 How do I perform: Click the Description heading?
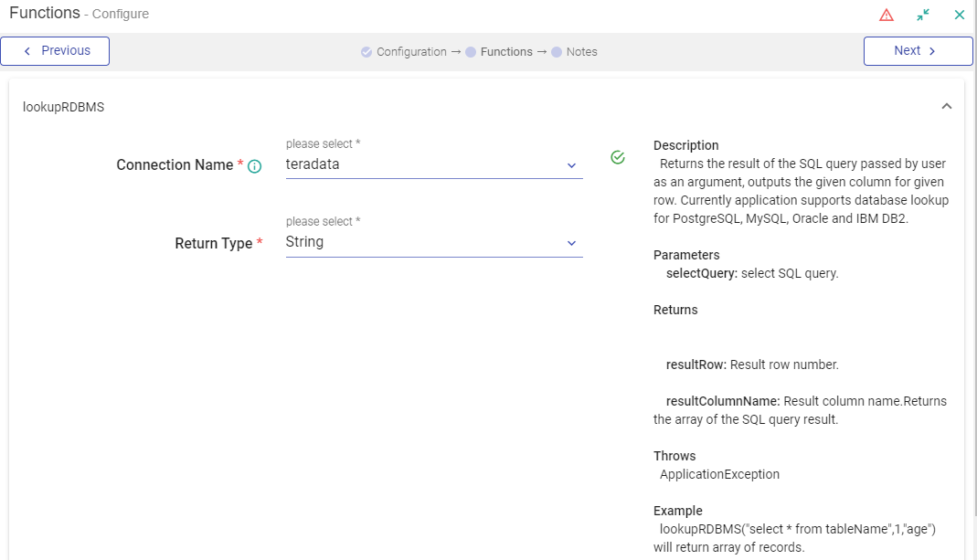click(x=686, y=145)
